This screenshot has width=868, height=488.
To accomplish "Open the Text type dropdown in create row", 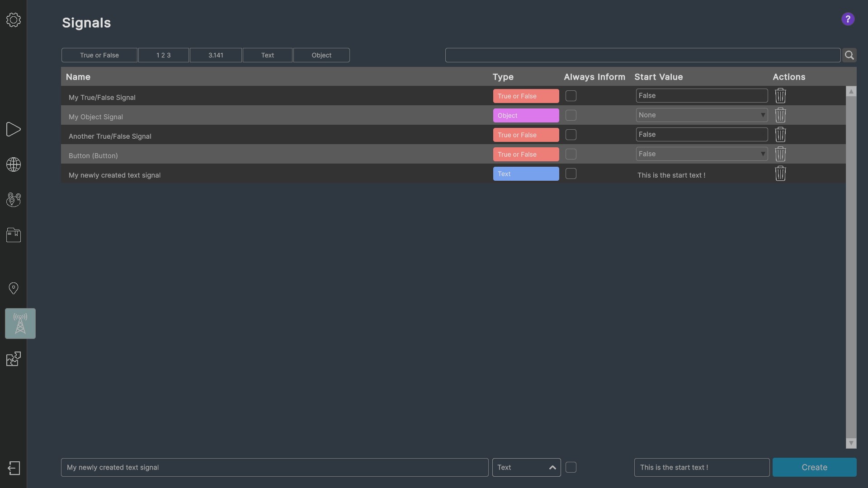I will pos(526,467).
